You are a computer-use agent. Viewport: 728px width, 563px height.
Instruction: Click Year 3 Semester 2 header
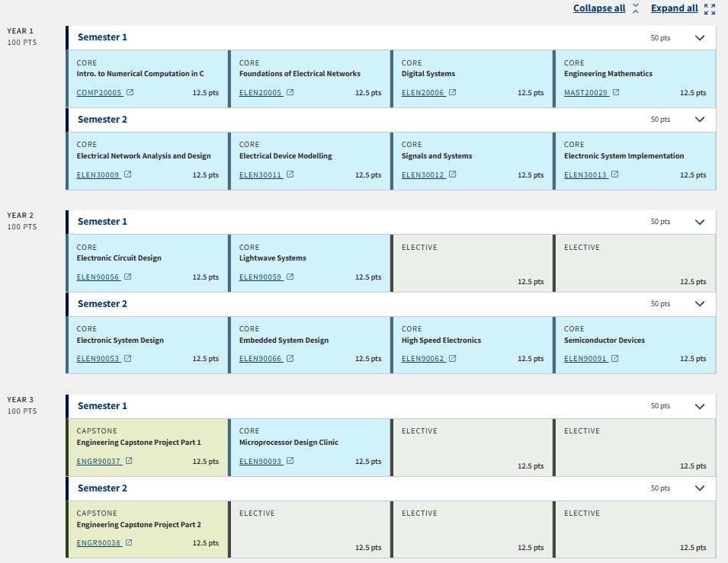(x=102, y=488)
